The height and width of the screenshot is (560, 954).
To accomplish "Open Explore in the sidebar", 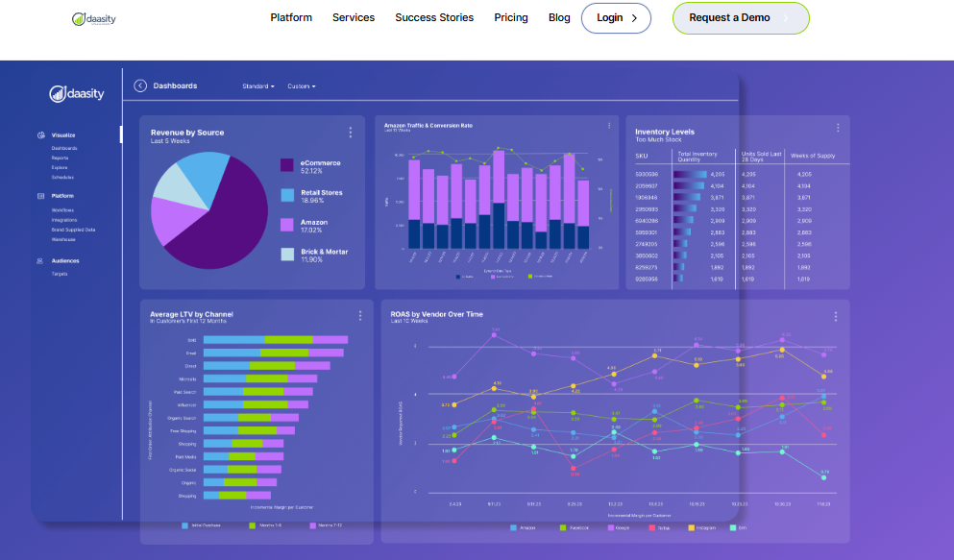I will click(59, 167).
